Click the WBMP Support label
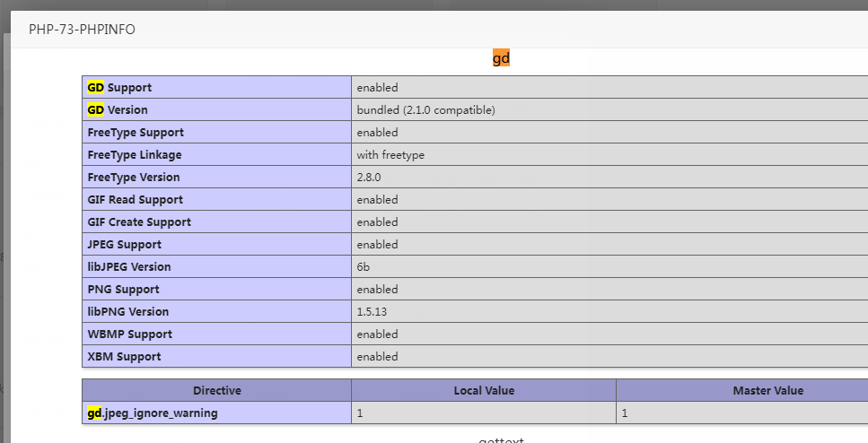Screen dimensions: 868x443 click(x=129, y=334)
